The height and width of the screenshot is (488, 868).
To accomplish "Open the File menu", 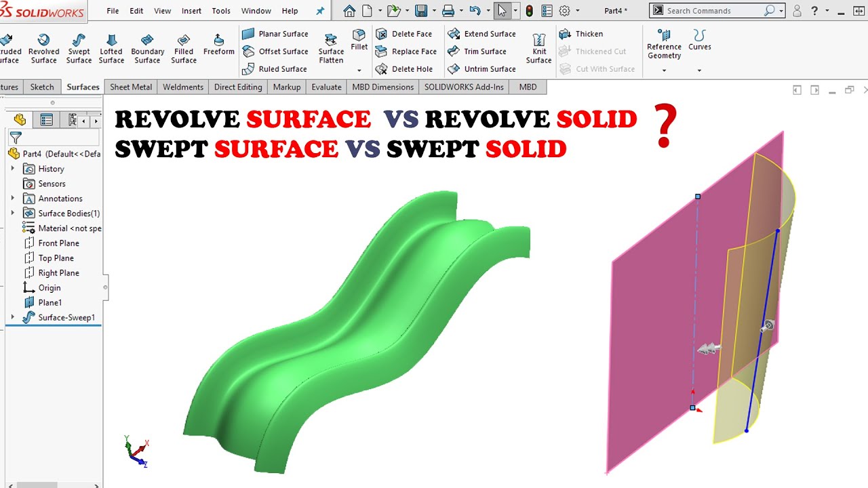I will point(113,11).
